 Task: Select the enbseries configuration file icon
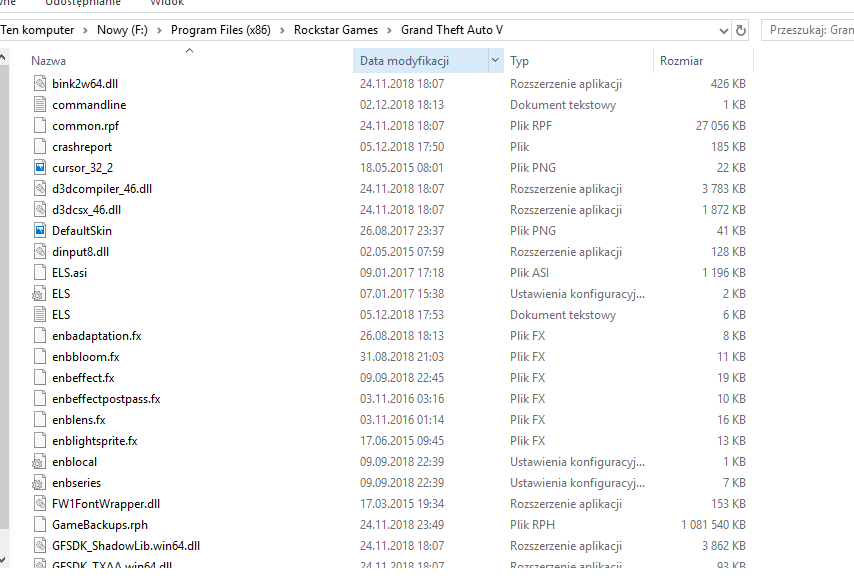click(39, 483)
